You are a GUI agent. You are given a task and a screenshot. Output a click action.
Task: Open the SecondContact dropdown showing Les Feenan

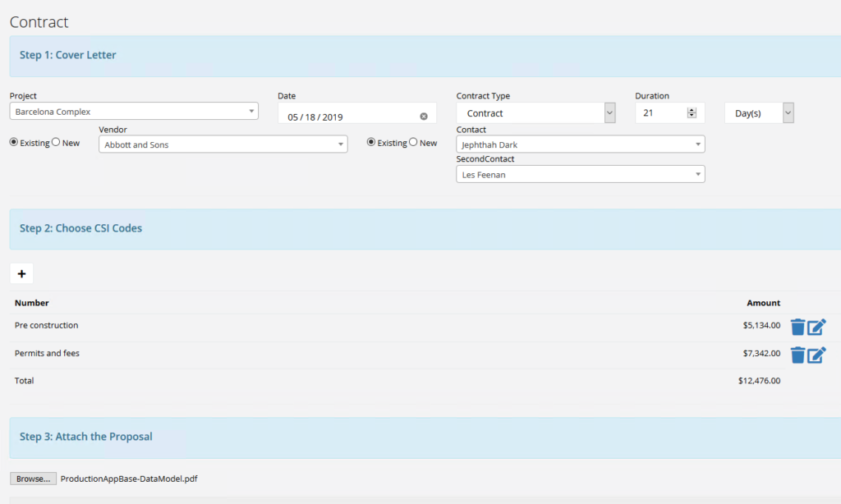[581, 174]
